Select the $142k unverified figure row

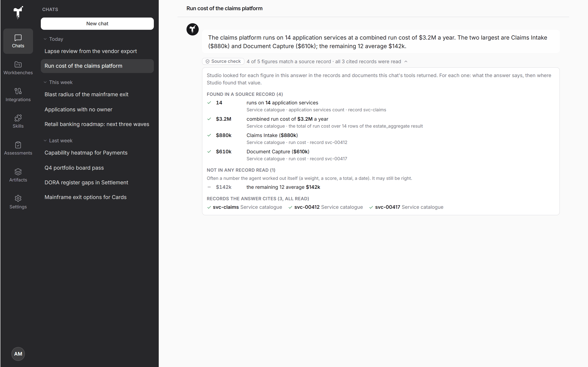click(381, 187)
